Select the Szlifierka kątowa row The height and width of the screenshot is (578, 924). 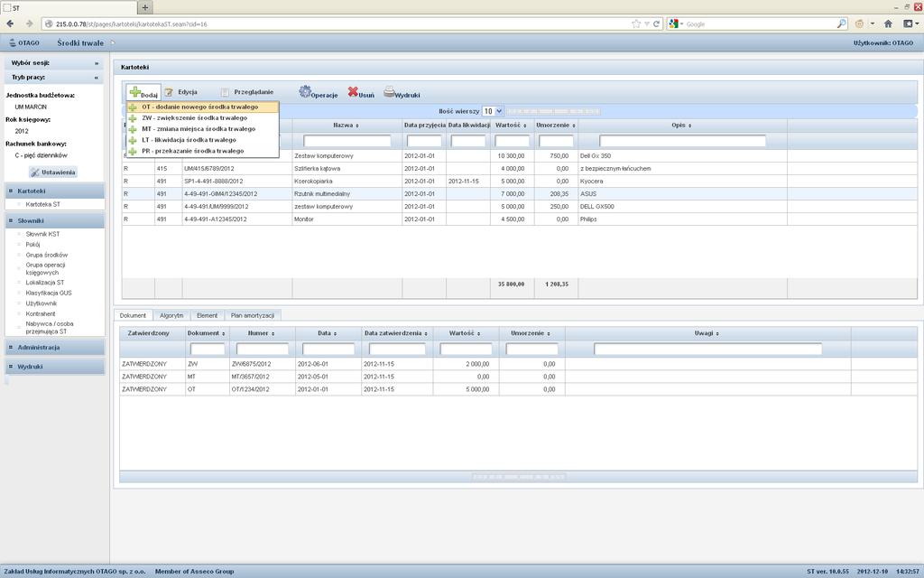tap(519, 169)
